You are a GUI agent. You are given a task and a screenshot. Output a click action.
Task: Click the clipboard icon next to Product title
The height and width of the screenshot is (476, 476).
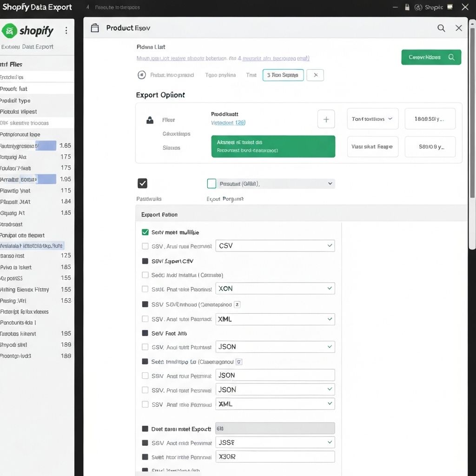95,28
